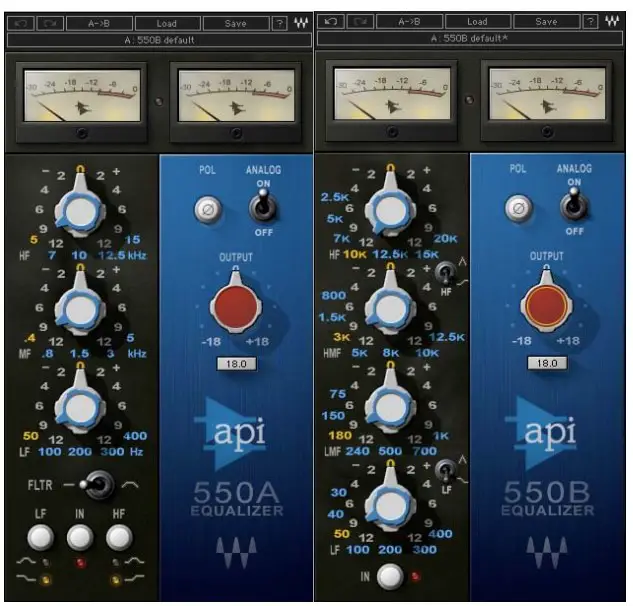Click the 18.0 output value field on 550A
This screenshot has height=606, width=633.
click(x=236, y=364)
